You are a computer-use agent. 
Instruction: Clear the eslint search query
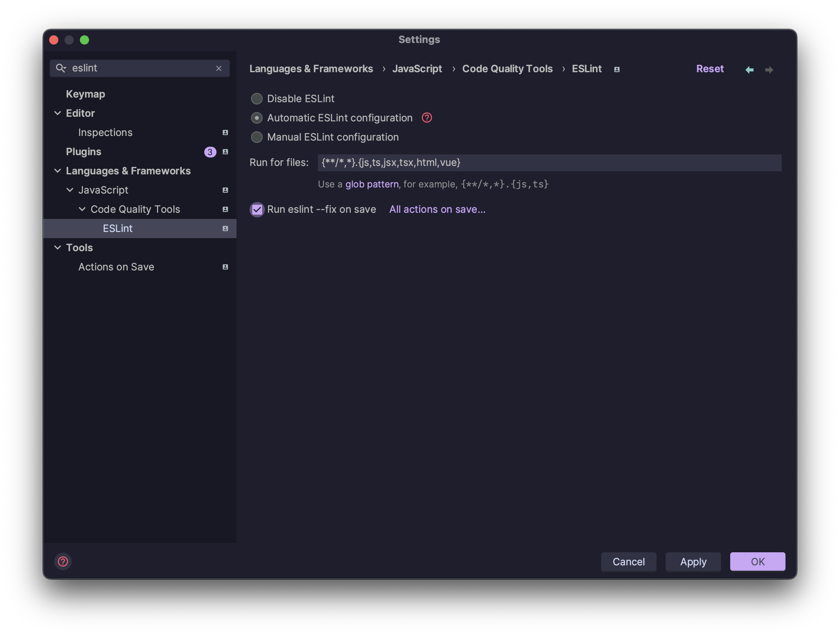[219, 68]
